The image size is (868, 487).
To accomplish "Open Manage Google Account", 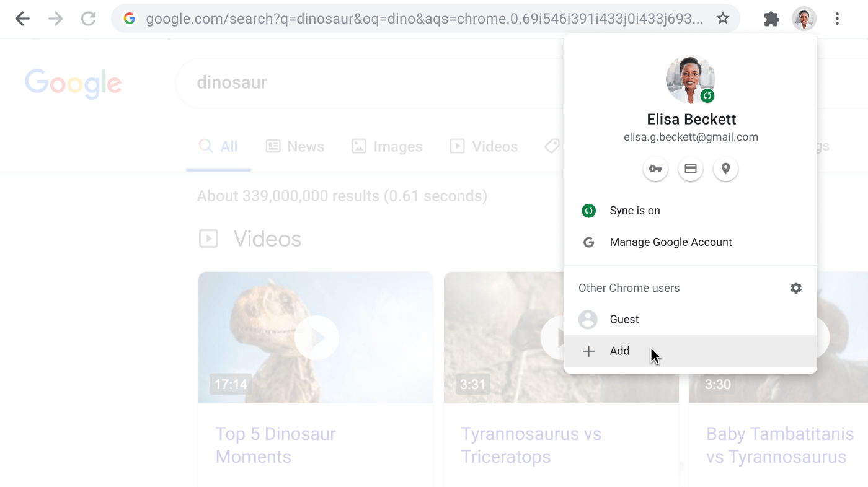I will [670, 242].
